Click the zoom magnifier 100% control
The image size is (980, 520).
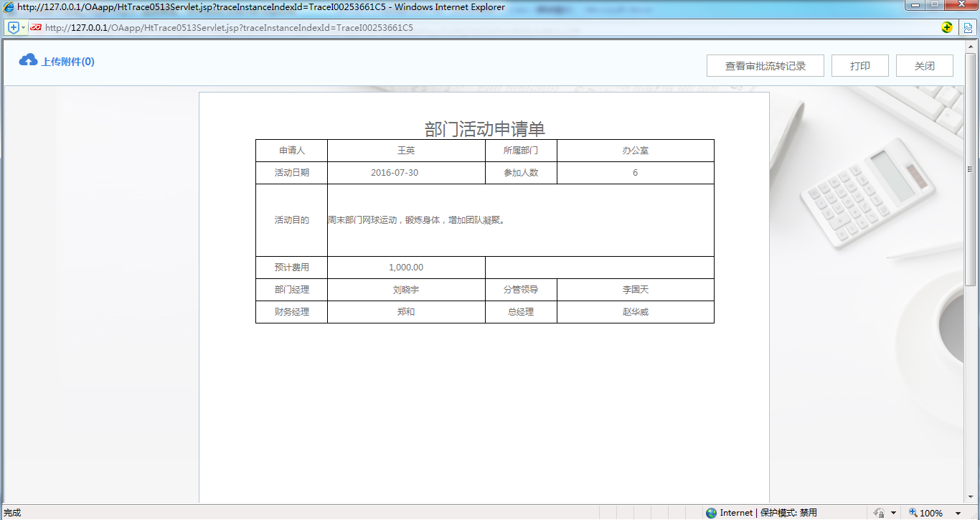925,513
